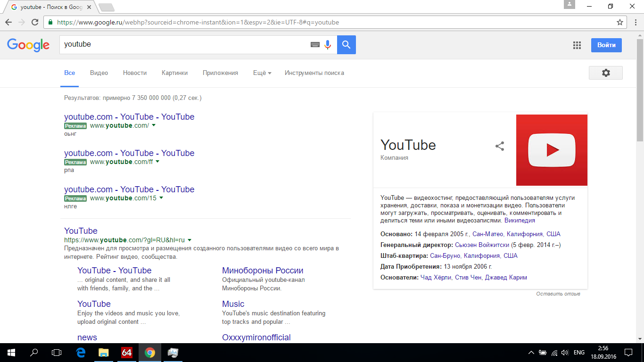This screenshot has width=644, height=362.
Task: Click the YouTube logo thumbnail in panel
Action: pos(552,150)
